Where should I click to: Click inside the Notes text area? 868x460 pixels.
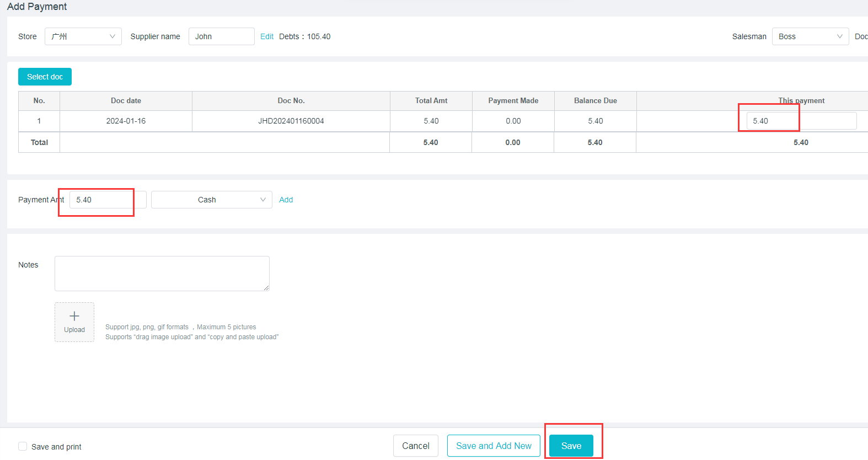(162, 273)
